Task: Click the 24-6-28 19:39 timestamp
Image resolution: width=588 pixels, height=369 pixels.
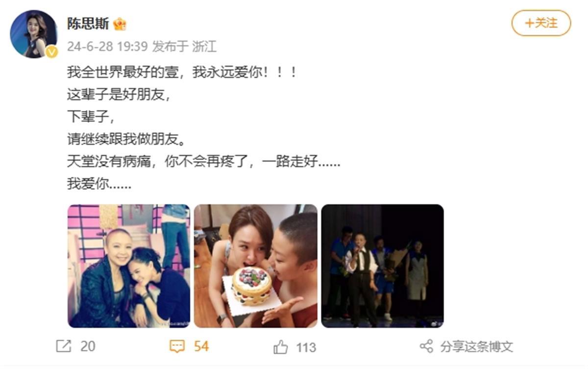Action: pyautogui.click(x=107, y=47)
